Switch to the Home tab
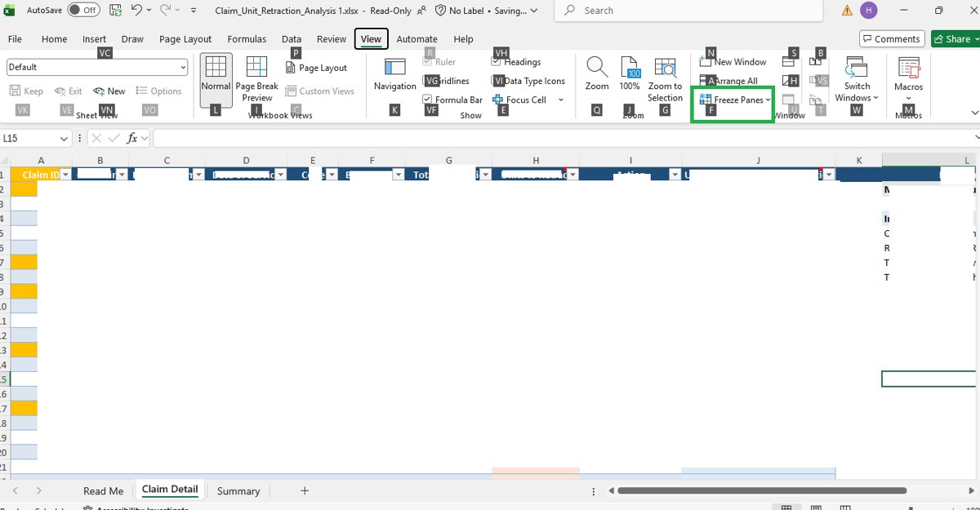 55,38
